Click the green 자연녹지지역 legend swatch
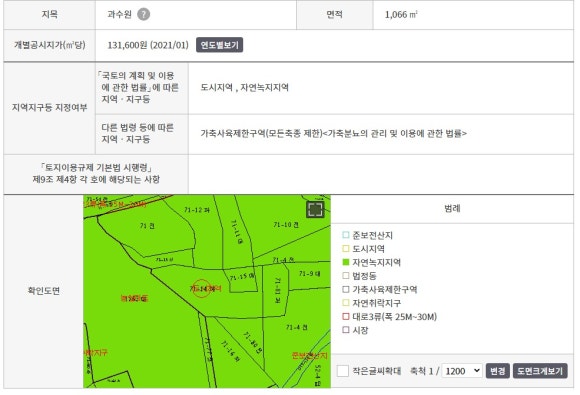Screen dimensions: 580x395 point(345,262)
